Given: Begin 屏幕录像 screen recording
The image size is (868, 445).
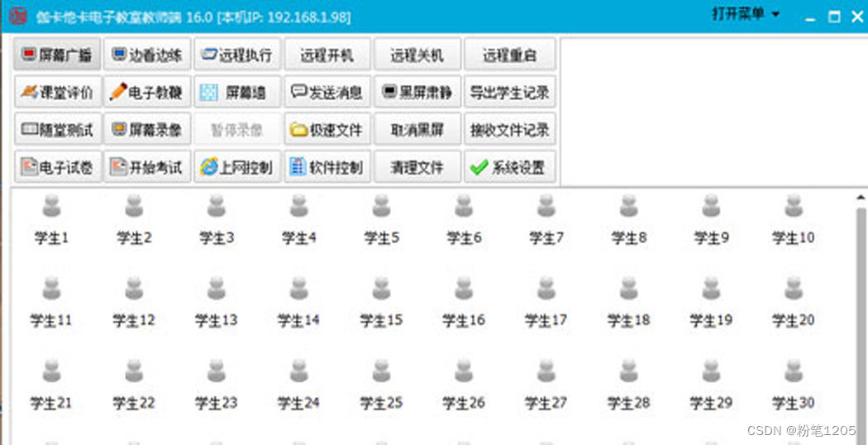Looking at the screenshot, I should pyautogui.click(x=147, y=129).
